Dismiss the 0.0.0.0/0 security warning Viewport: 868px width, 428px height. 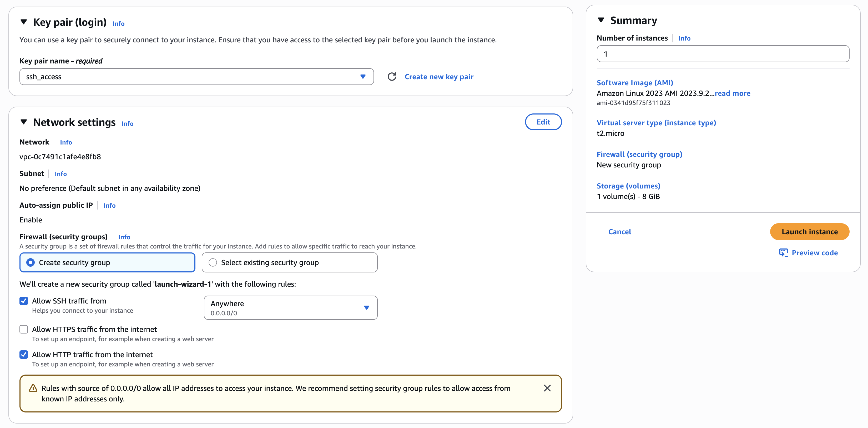[x=547, y=388]
